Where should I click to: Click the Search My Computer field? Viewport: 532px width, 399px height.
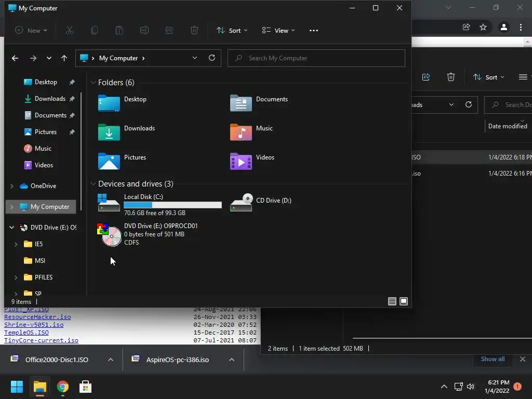(316, 58)
